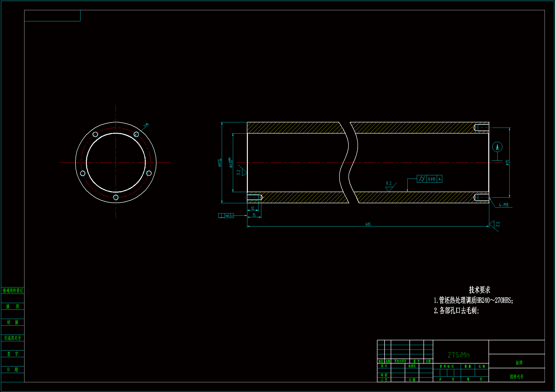Select the 27SiMn material text
This screenshot has width=555, height=392.
point(459,355)
